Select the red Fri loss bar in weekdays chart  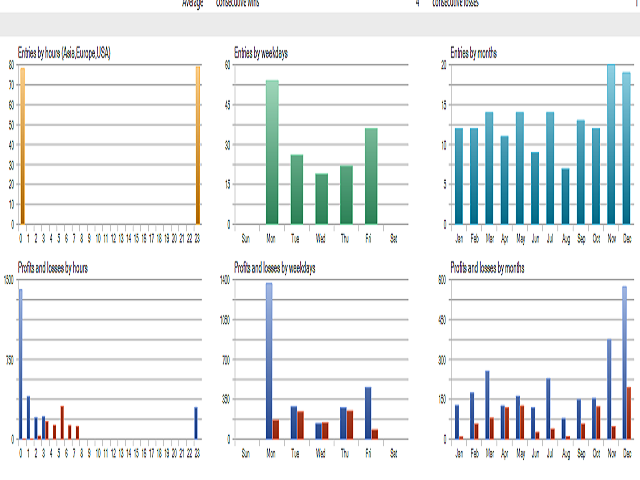pos(375,434)
